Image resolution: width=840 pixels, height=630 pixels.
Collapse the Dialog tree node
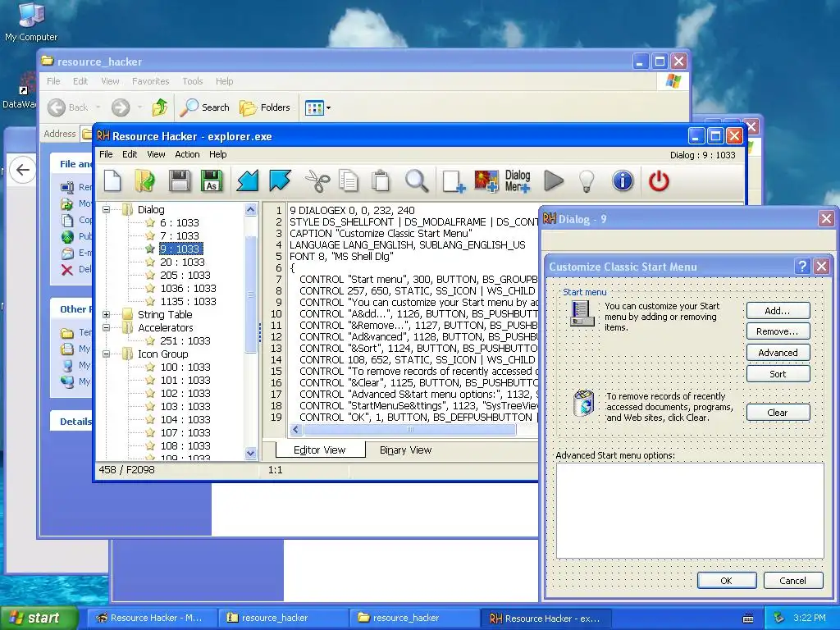107,209
